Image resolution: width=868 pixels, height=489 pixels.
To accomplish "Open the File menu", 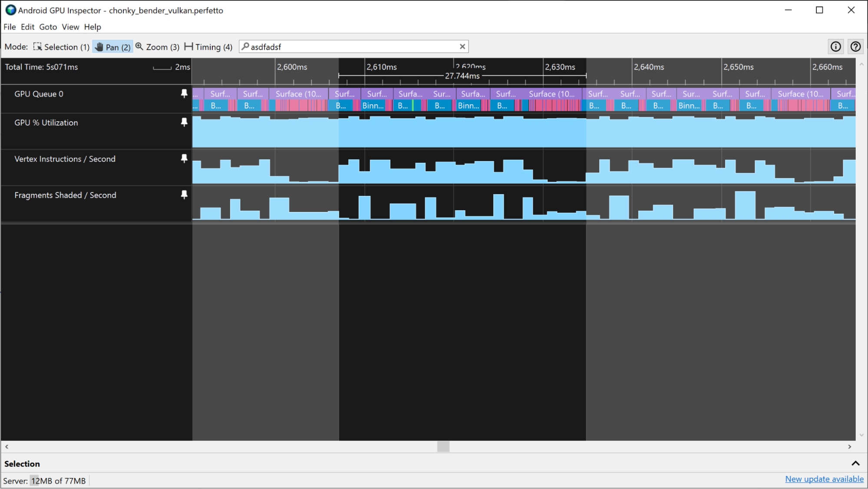I will click(10, 26).
